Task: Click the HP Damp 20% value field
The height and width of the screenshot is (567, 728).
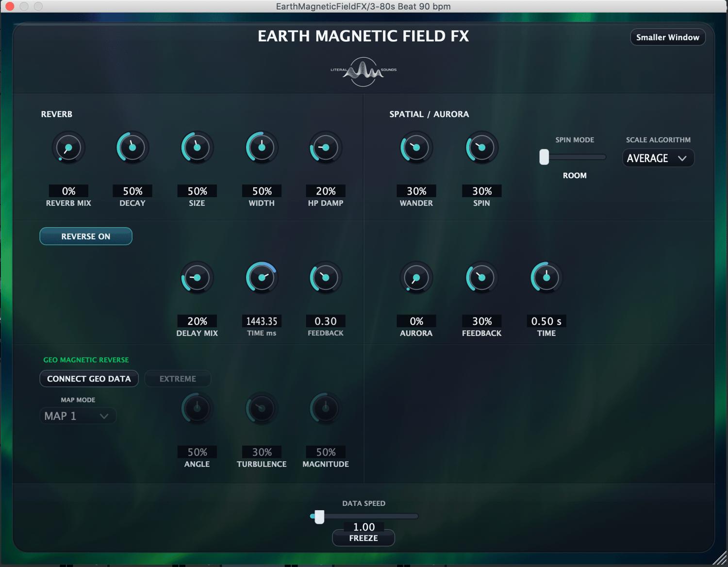Action: click(x=326, y=191)
